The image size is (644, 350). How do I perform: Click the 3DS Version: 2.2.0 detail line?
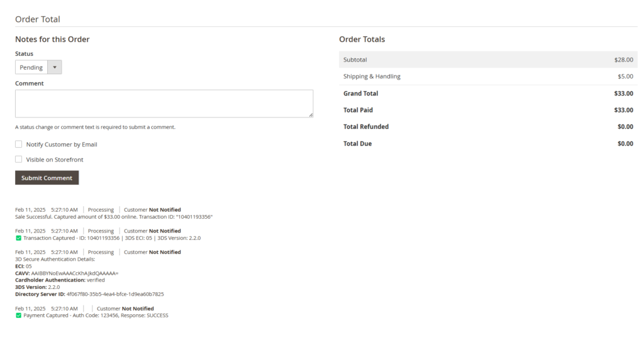37,287
